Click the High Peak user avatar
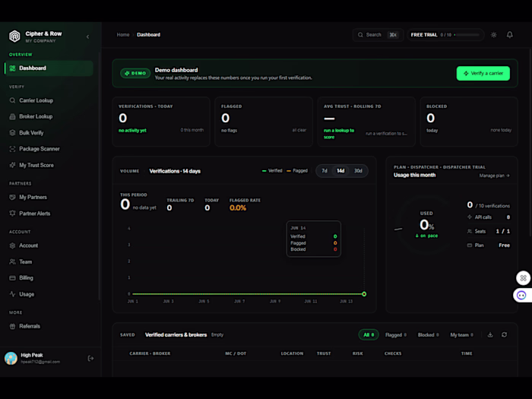 (x=11, y=358)
